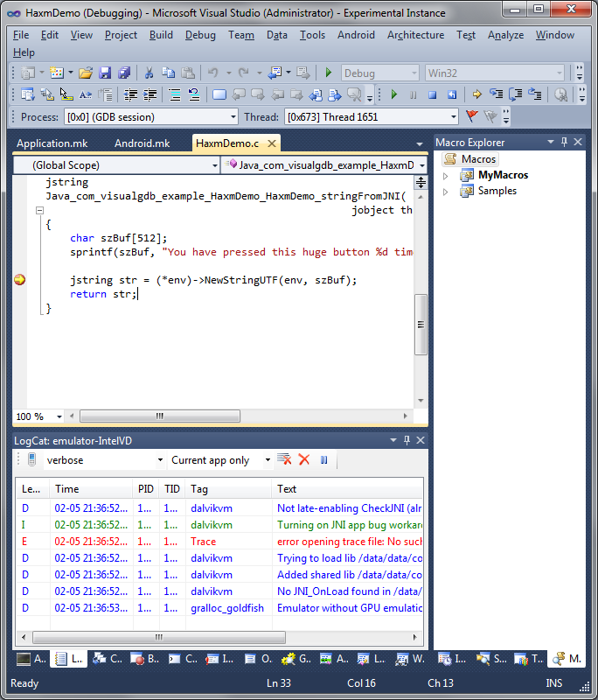The width and height of the screenshot is (598, 700).
Task: Open the Debug menu
Action: click(x=200, y=35)
